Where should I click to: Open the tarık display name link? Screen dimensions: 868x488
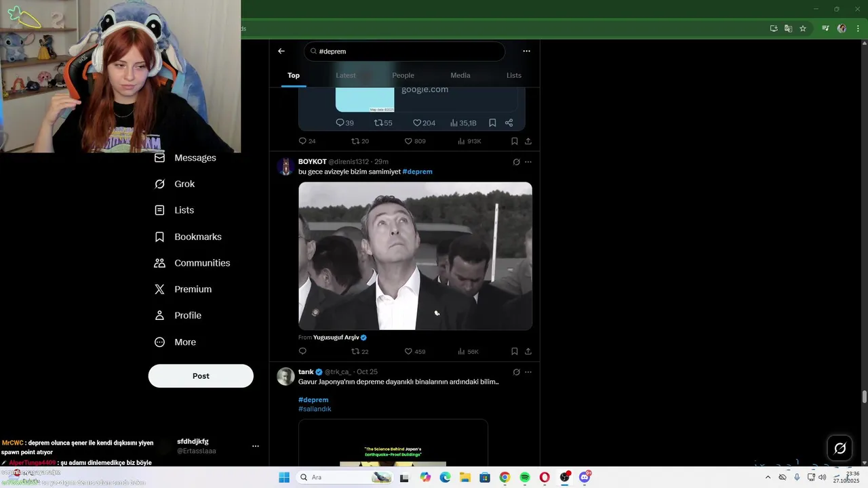coord(306,372)
